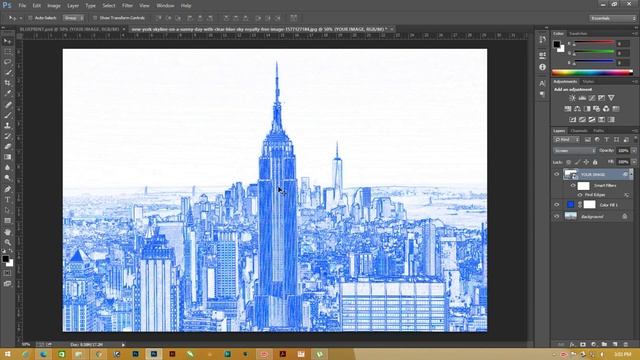
Task: Select the Horizontal Type tool
Action: tap(7, 200)
